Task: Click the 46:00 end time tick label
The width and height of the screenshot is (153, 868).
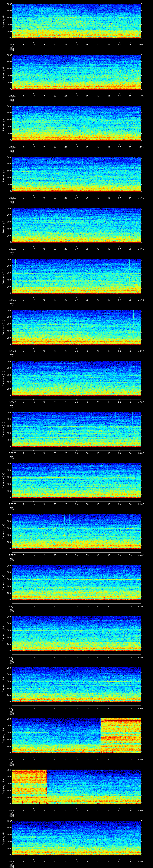Action: pyautogui.click(x=141, y=861)
